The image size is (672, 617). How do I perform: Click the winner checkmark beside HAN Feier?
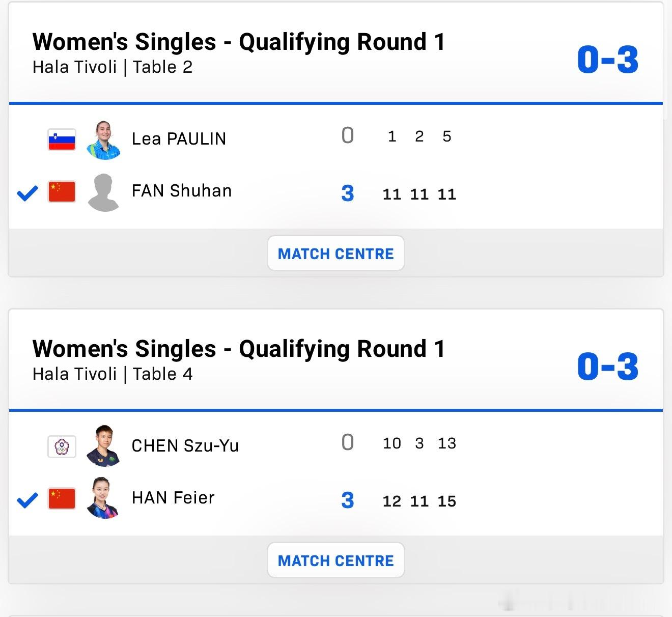pyautogui.click(x=27, y=500)
